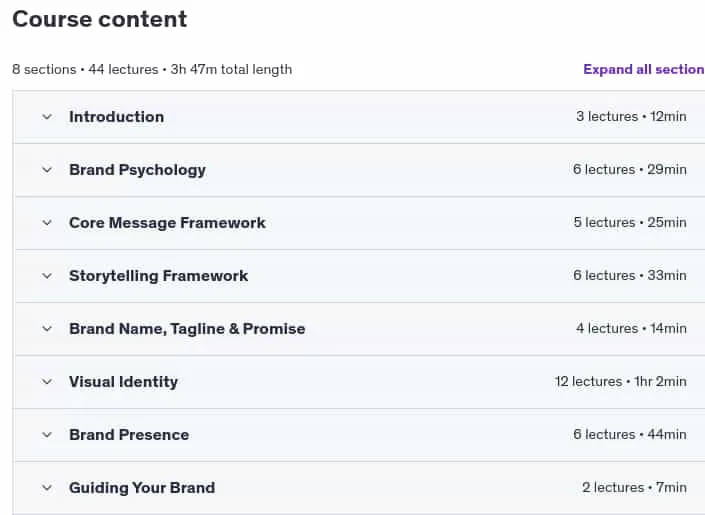Open the Guiding Your Brand title
This screenshot has height=515, width=705.
pos(142,488)
